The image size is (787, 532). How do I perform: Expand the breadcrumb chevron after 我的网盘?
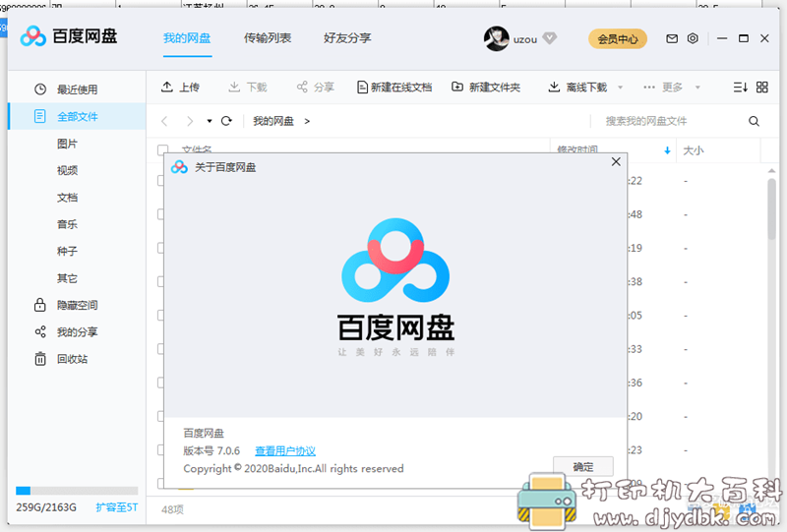click(307, 121)
